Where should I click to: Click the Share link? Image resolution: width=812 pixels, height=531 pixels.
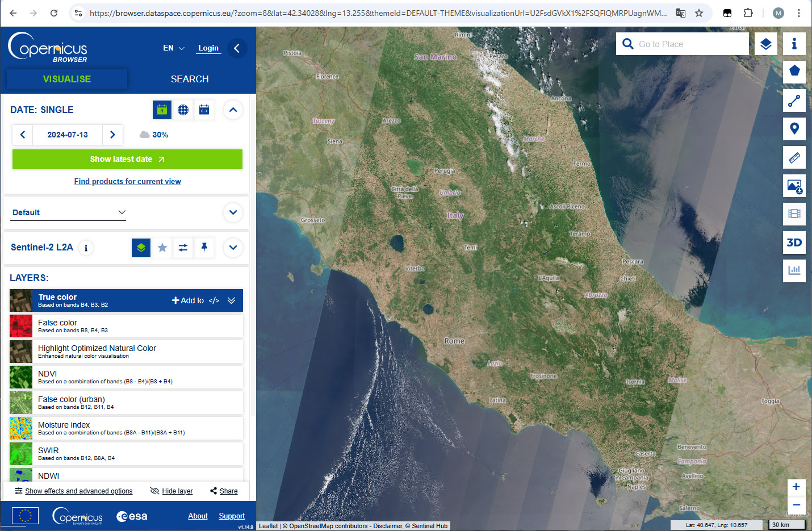(224, 491)
